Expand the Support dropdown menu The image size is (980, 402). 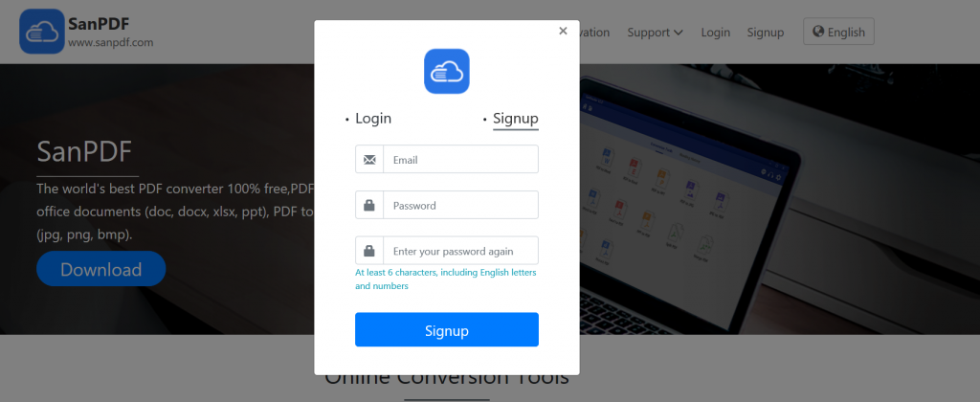coord(655,33)
